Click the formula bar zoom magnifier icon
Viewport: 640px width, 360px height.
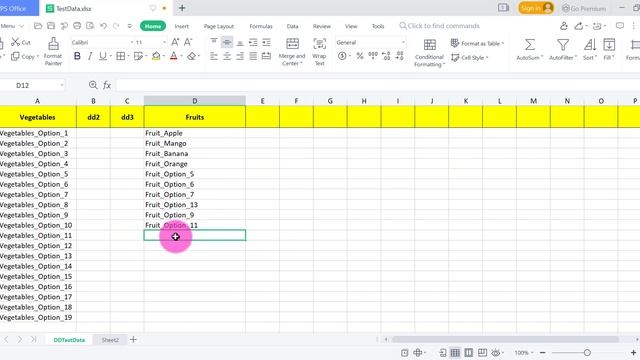click(x=93, y=85)
